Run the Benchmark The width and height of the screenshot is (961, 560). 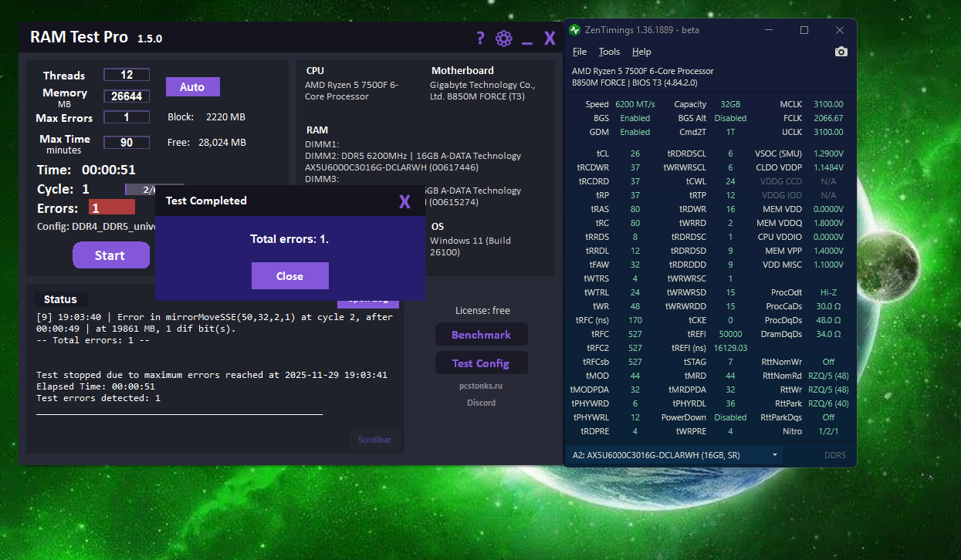click(x=482, y=335)
